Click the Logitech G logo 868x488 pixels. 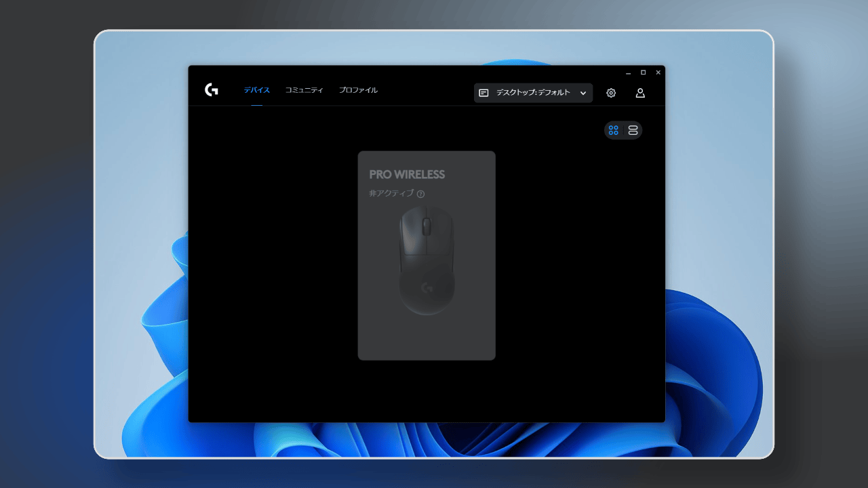211,89
